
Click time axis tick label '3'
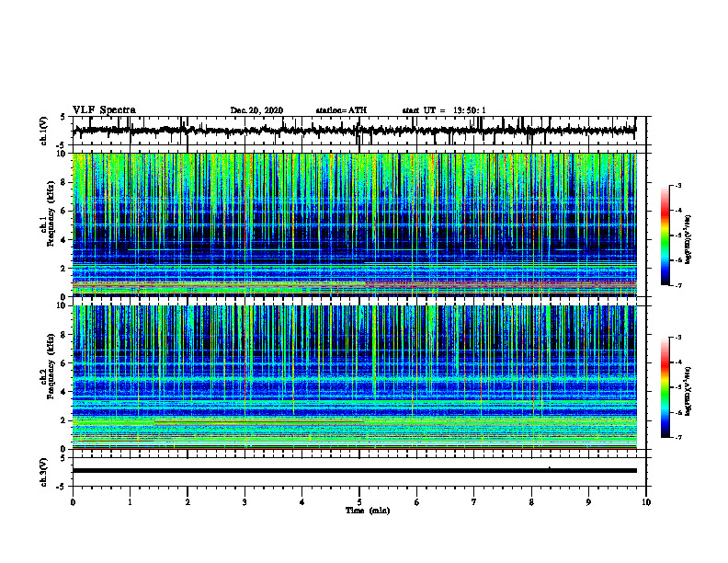click(x=245, y=502)
